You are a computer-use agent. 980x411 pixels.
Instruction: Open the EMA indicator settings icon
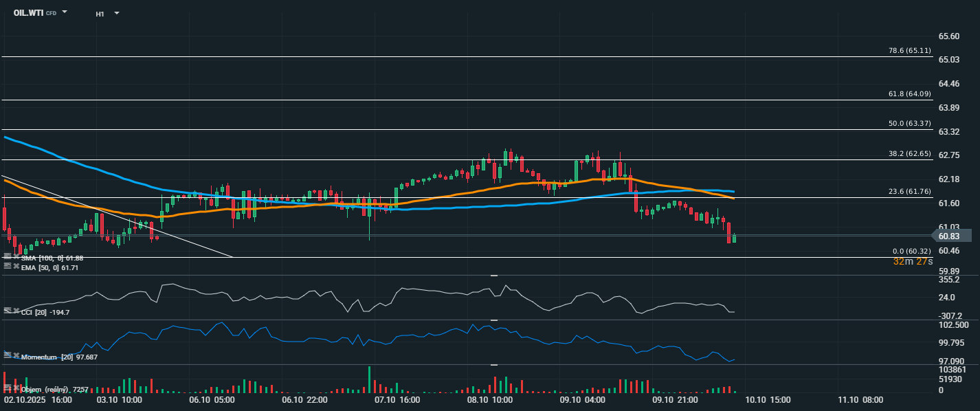pos(8,266)
